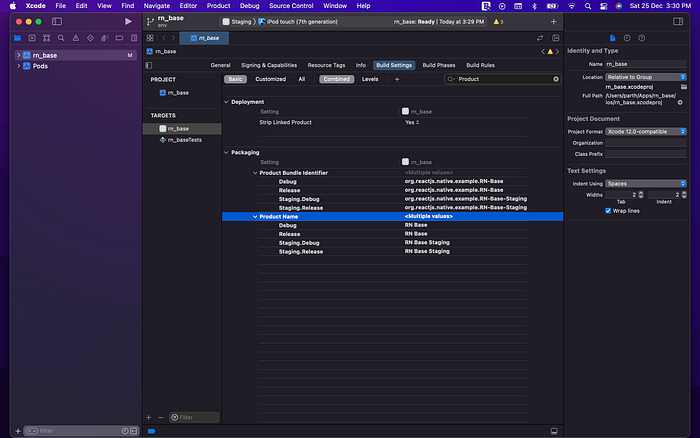Toggle the code review arrows icon
The height and width of the screenshot is (438, 700).
(x=540, y=38)
